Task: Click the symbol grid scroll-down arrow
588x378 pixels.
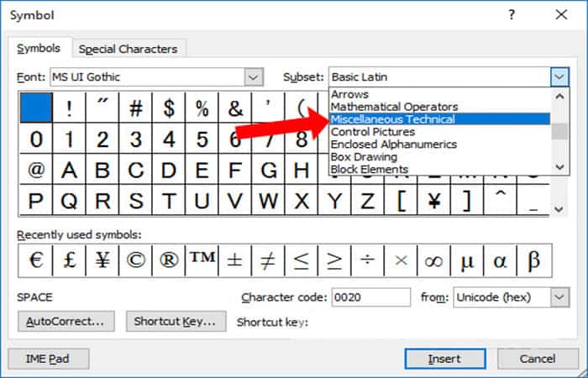Action: coord(559,209)
